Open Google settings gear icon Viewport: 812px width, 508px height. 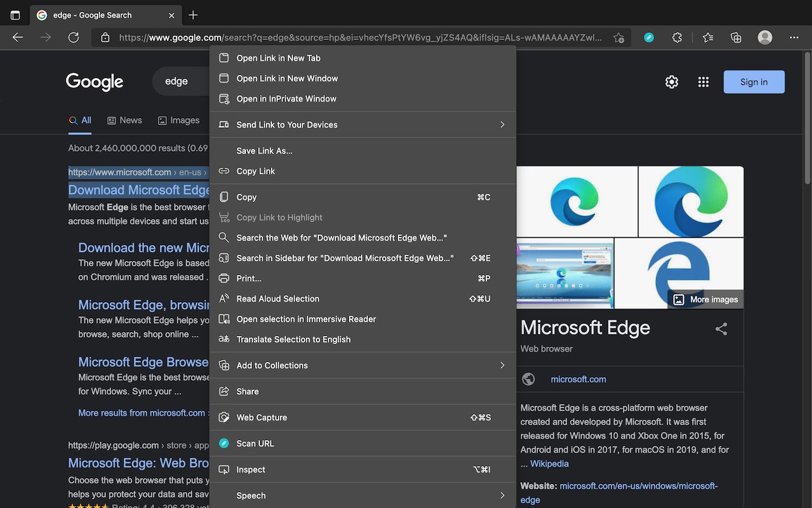(x=672, y=82)
